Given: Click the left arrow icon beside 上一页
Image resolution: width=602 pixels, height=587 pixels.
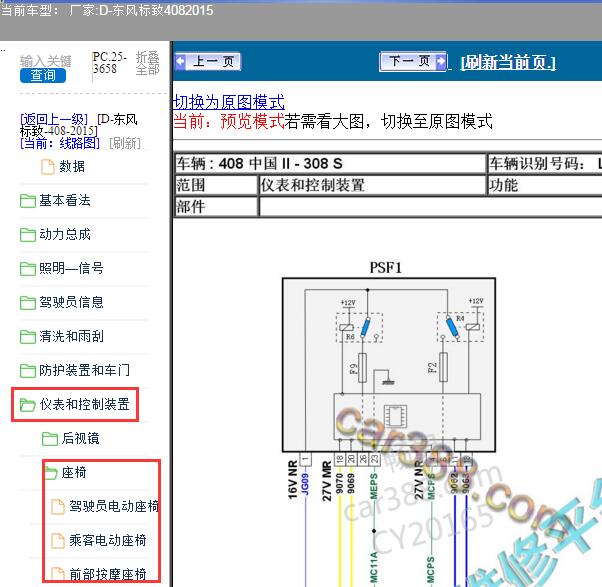Looking at the screenshot, I should point(180,61).
